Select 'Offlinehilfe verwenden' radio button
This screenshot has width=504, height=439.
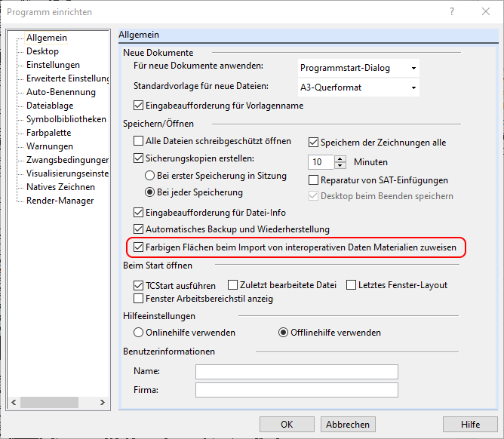283,333
